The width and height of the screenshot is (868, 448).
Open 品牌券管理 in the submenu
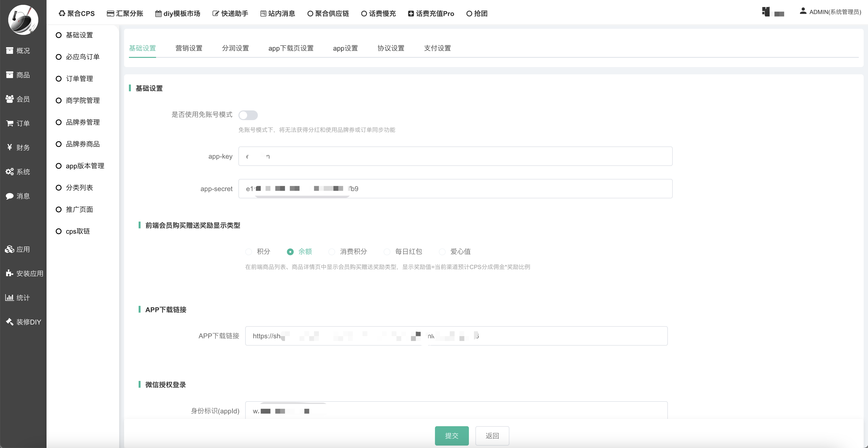pos(83,122)
